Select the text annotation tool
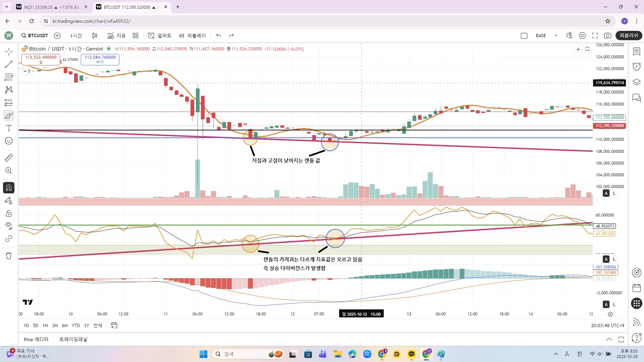 (x=9, y=128)
